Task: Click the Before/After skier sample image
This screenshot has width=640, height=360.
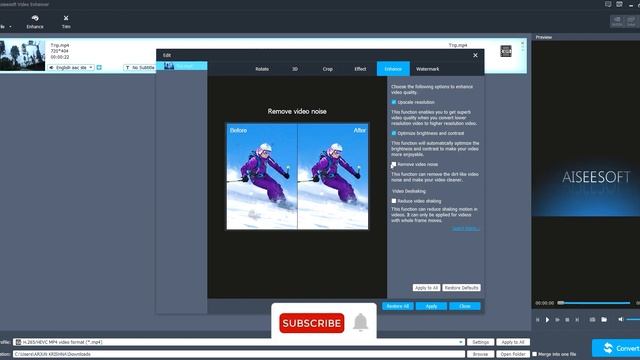Action: tap(297, 176)
